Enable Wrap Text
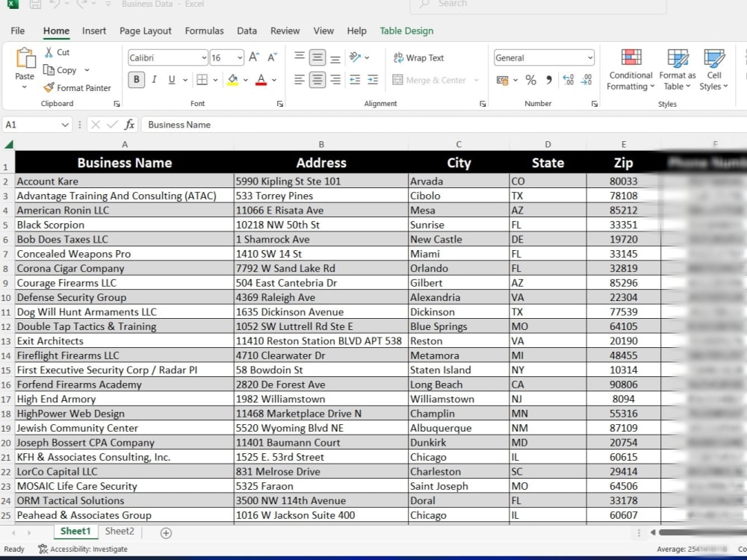This screenshot has height=560, width=747. pyautogui.click(x=419, y=57)
